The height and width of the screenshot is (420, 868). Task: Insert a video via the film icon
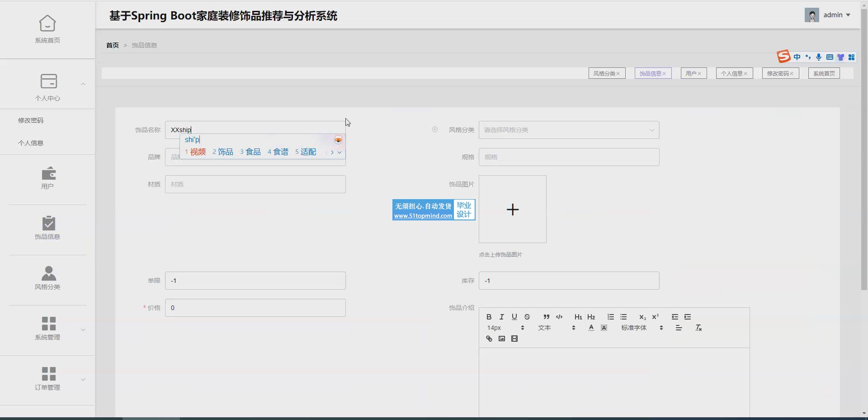514,339
